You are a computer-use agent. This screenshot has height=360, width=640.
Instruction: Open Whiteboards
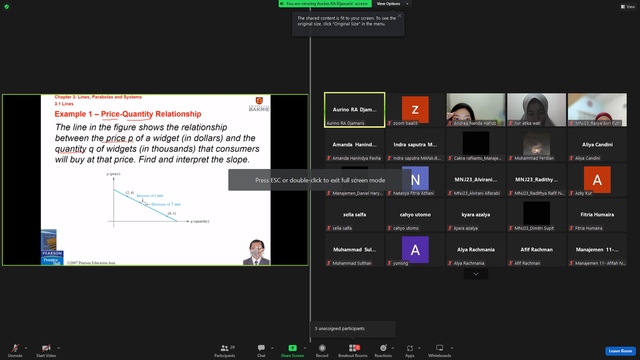coord(440,350)
